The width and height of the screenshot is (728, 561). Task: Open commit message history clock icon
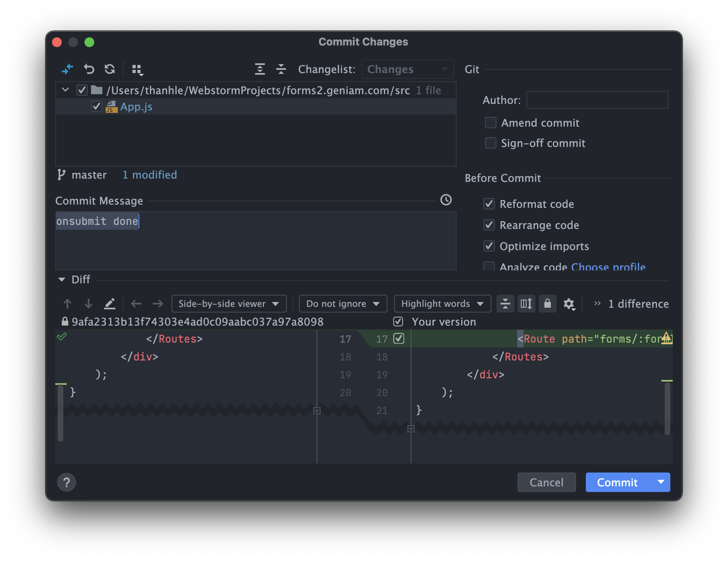click(x=446, y=200)
